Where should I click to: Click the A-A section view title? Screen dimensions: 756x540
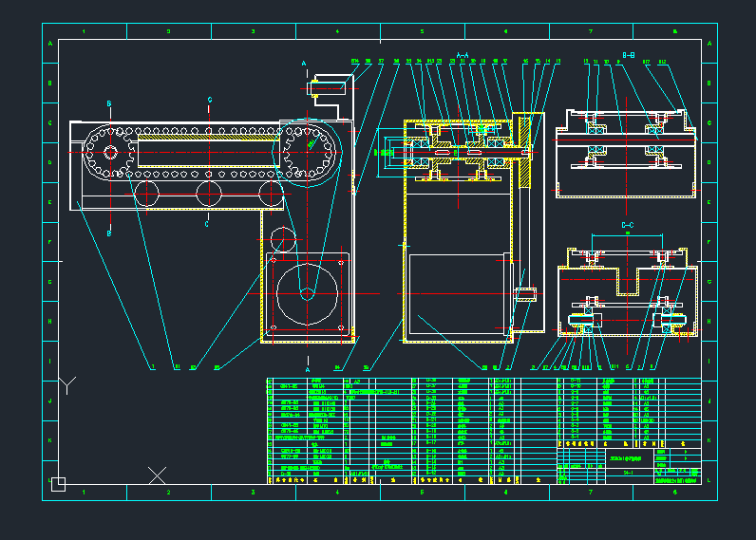[462, 55]
